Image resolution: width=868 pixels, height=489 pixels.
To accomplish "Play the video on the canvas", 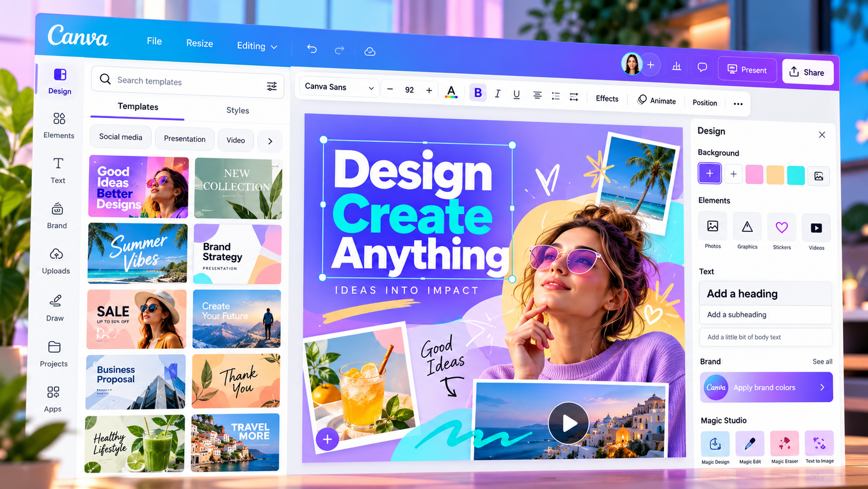I will pos(569,423).
